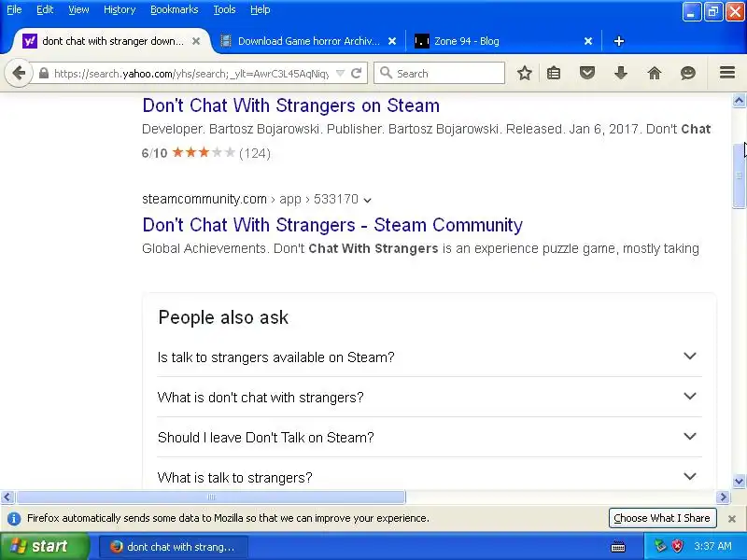Click horizontal scrollbar right arrow
The image size is (747, 560).
coord(723,497)
